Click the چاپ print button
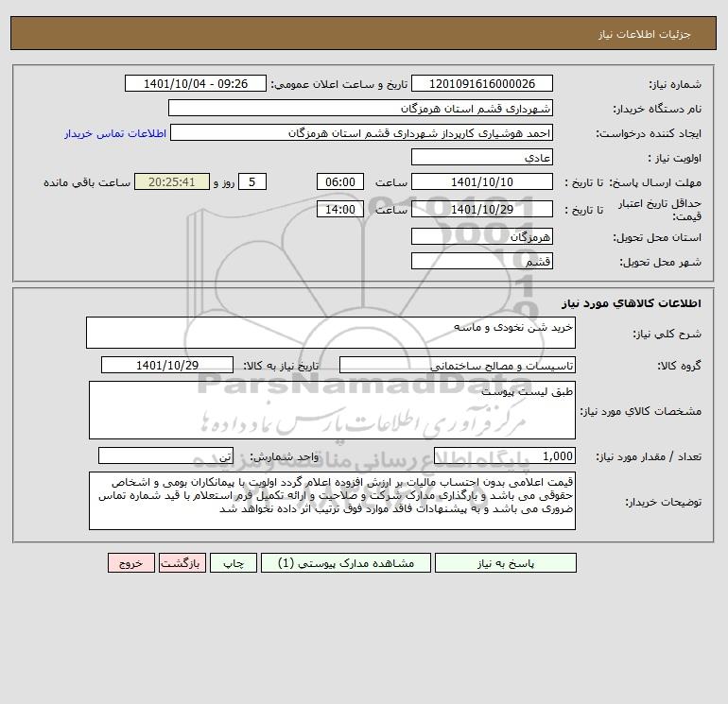The height and width of the screenshot is (704, 728). (x=234, y=562)
